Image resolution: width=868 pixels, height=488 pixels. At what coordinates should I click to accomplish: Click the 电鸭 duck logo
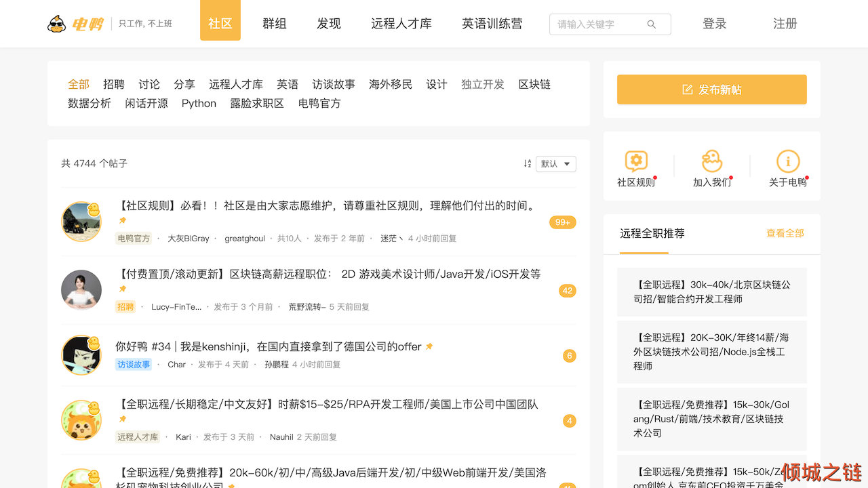(x=75, y=24)
